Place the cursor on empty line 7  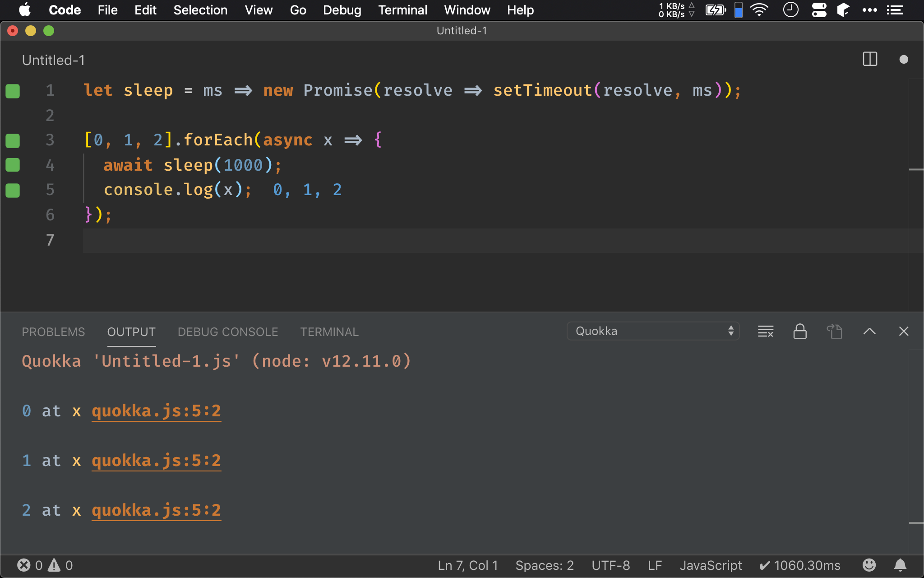271,240
